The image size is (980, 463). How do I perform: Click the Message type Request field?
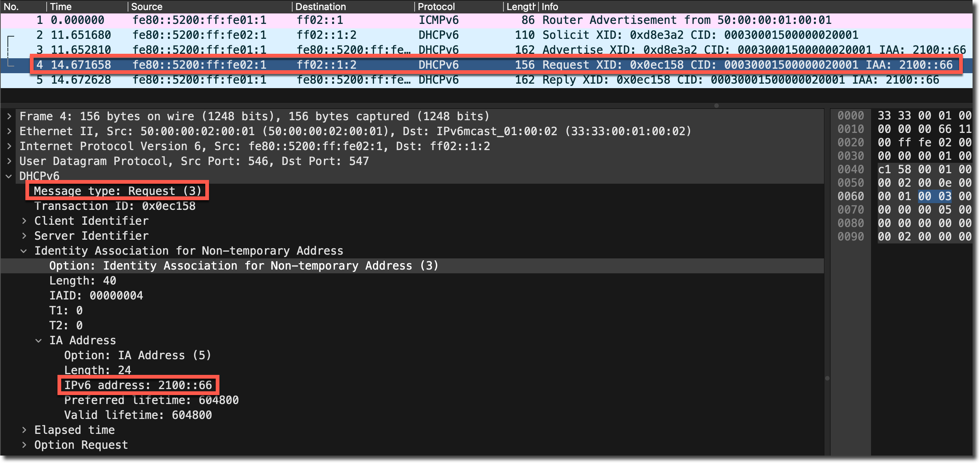(118, 191)
